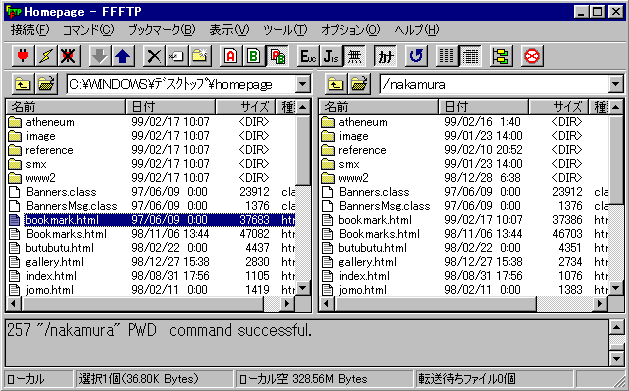Image resolution: width=629 pixels, height=391 pixels.
Task: Open the local path dropdown list
Action: 302,84
